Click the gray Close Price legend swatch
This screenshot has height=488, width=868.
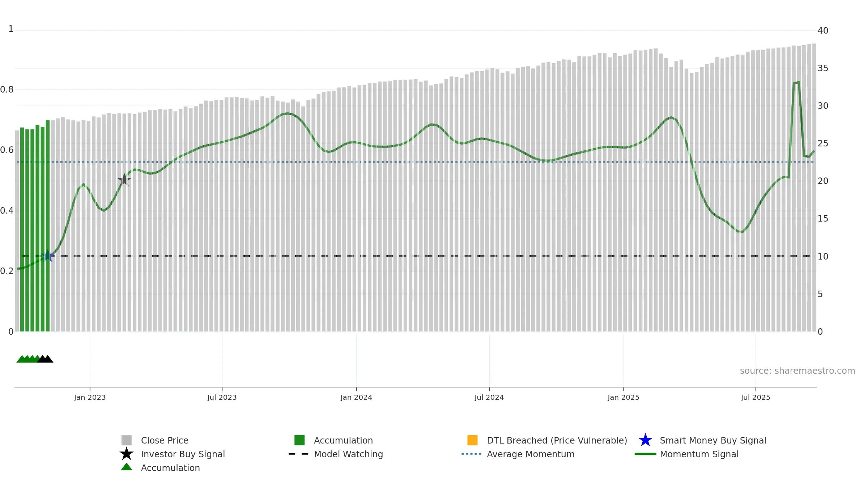click(x=127, y=440)
